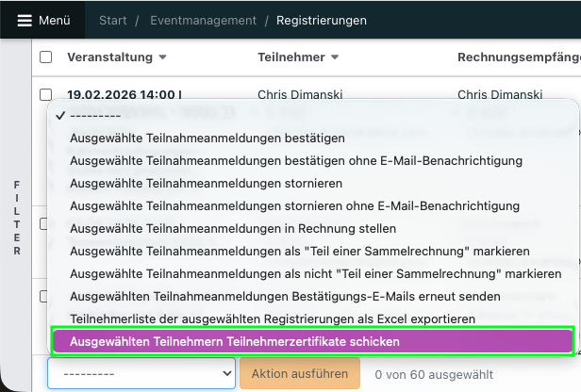Select the blank dashes option with checkmark
Image resolution: width=581 pixels, height=392 pixels.
[313, 116]
